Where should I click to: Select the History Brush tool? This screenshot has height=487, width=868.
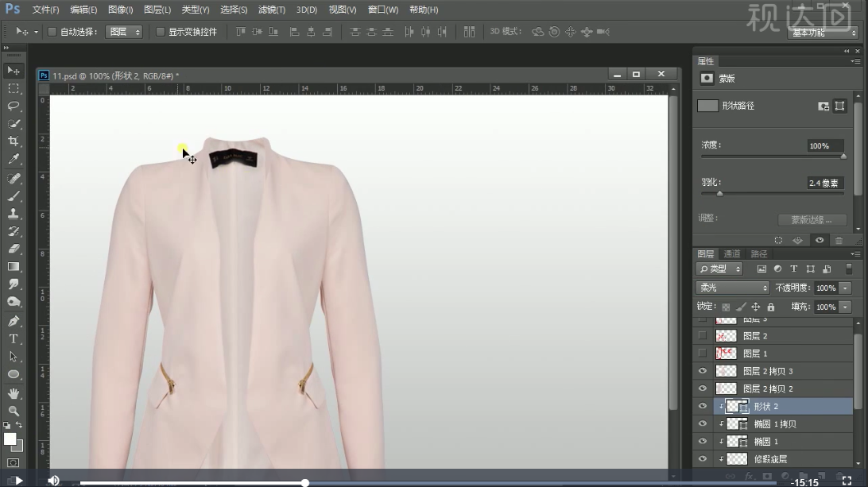(x=14, y=231)
